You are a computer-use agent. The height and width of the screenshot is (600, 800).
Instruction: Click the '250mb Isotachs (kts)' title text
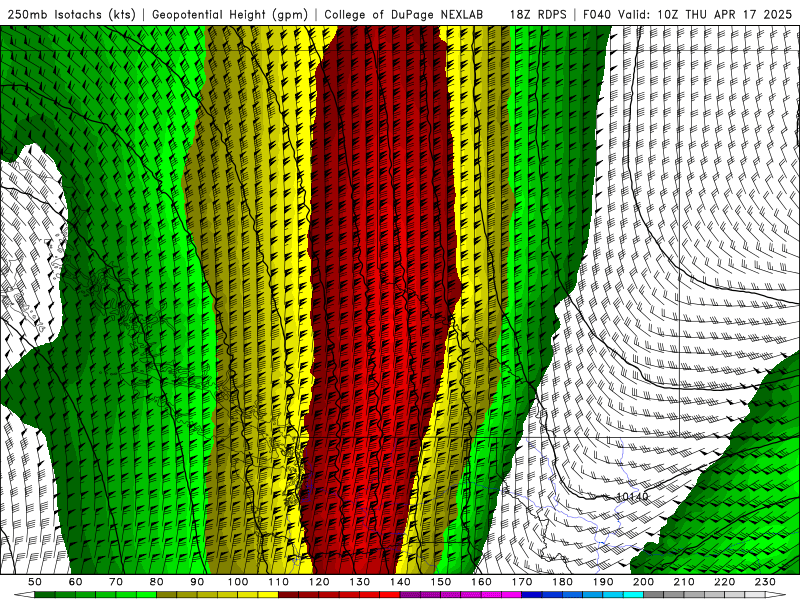(x=72, y=14)
